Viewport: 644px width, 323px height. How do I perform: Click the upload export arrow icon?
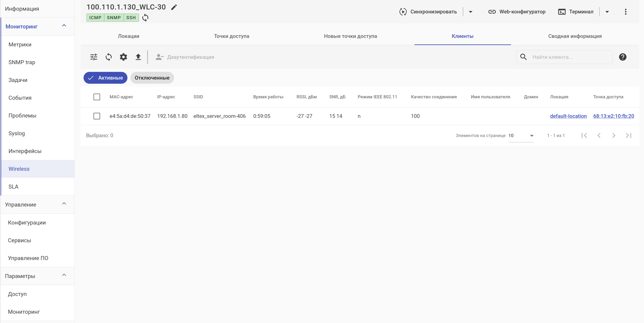(138, 57)
